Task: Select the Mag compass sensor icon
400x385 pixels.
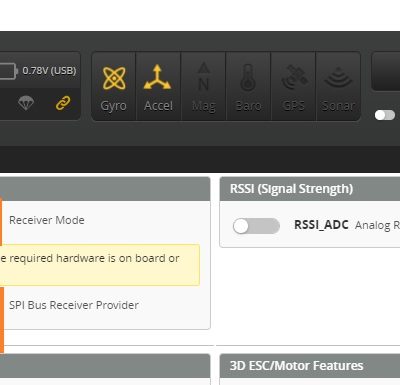Action: click(x=204, y=77)
